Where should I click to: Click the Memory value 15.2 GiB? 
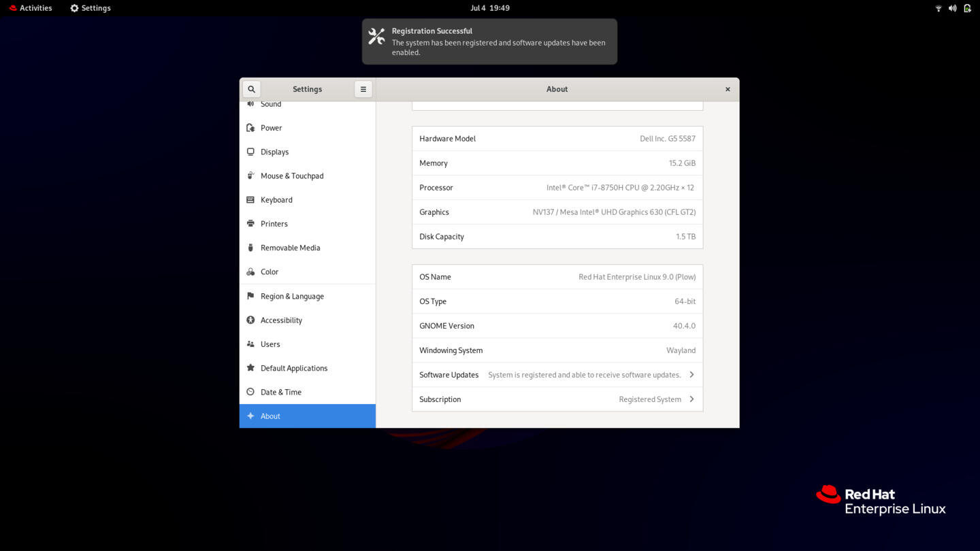pos(682,163)
